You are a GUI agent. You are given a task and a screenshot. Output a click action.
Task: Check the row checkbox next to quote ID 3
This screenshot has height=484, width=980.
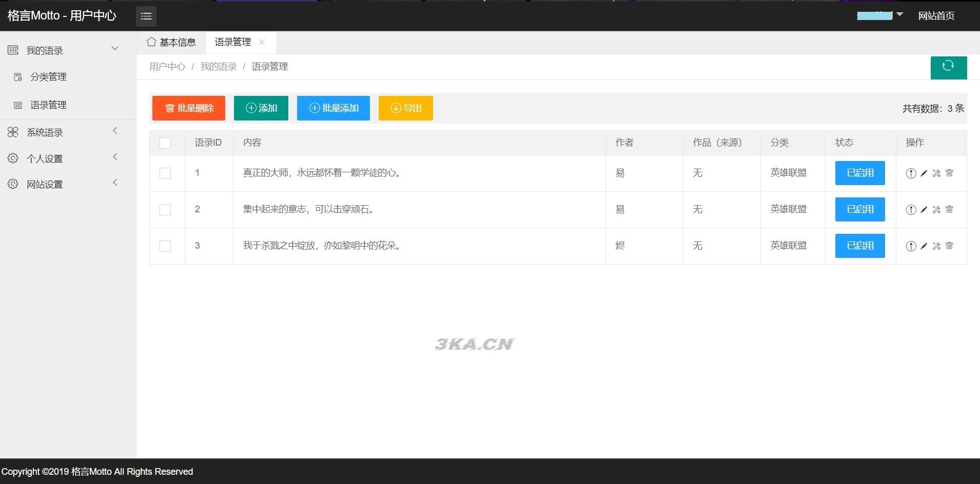pyautogui.click(x=165, y=246)
